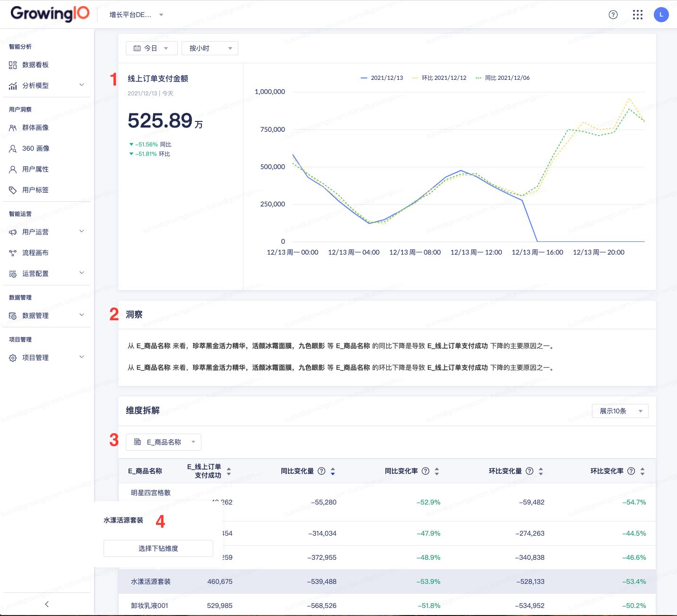Image resolution: width=677 pixels, height=616 pixels.
Task: Toggle the 同比 2021/12/06 legend series
Action: click(503, 78)
